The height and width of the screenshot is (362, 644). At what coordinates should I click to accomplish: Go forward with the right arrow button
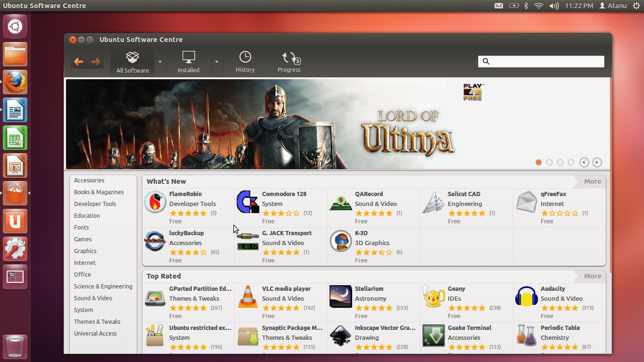(96, 62)
